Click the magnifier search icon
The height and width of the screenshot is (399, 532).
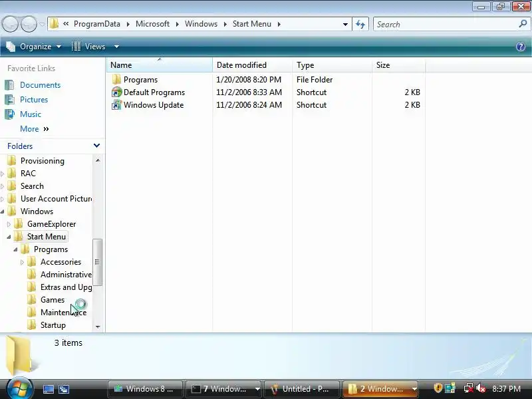(523, 24)
